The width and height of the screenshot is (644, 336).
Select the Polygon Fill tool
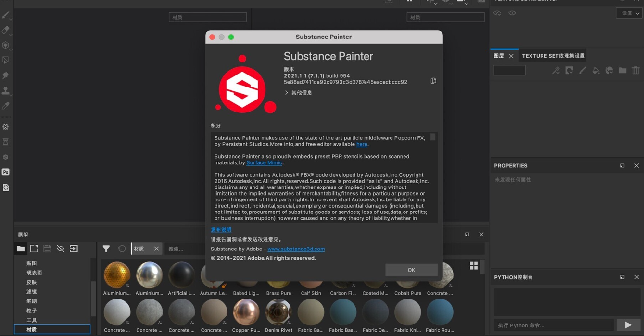pyautogui.click(x=6, y=61)
